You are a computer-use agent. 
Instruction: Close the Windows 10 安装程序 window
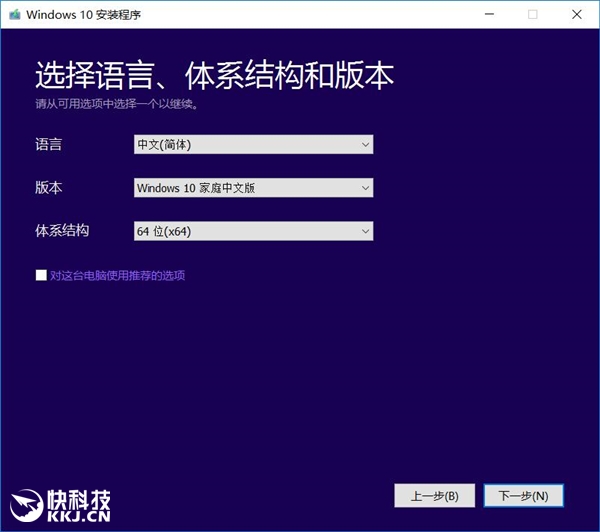(577, 15)
